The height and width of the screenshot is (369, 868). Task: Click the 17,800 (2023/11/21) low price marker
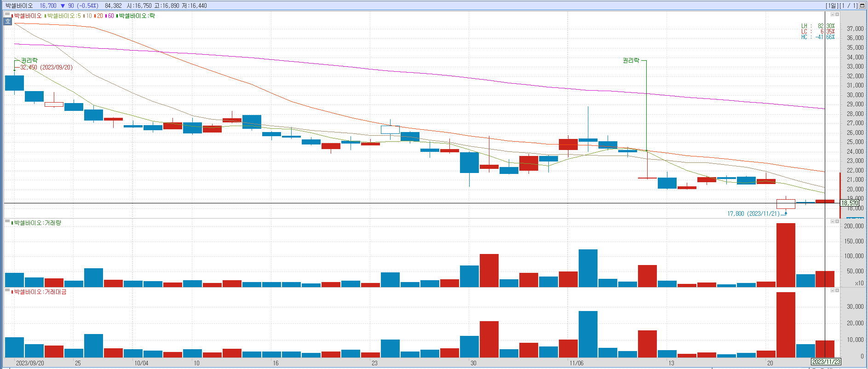click(x=753, y=214)
